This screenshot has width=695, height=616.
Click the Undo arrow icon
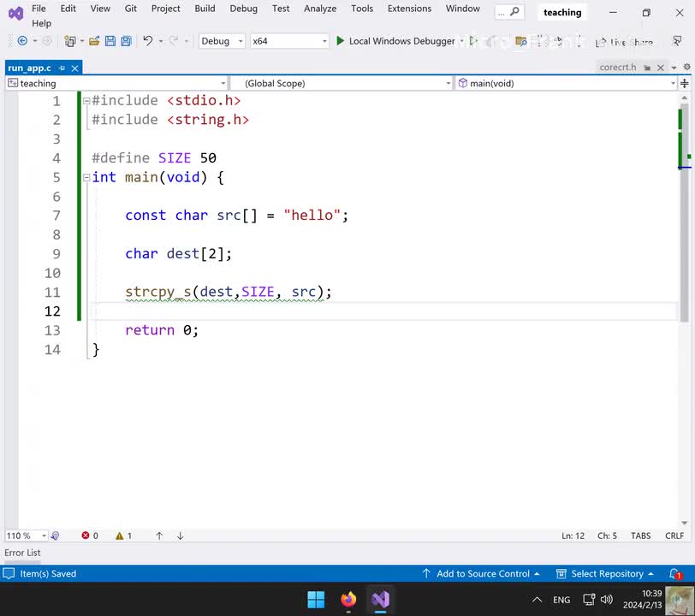tap(148, 41)
